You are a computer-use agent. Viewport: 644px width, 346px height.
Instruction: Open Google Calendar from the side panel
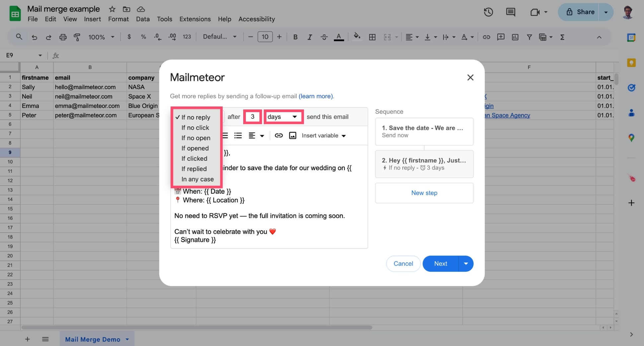click(632, 37)
